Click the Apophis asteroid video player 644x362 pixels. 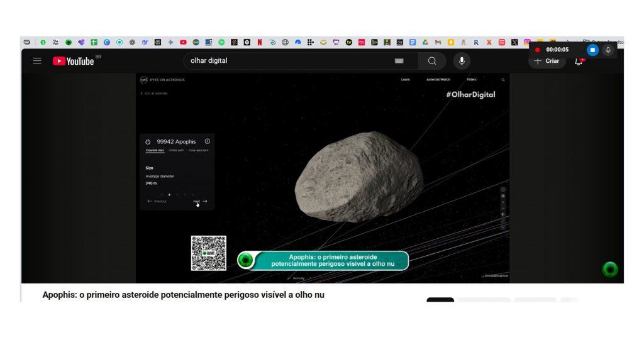click(x=323, y=178)
